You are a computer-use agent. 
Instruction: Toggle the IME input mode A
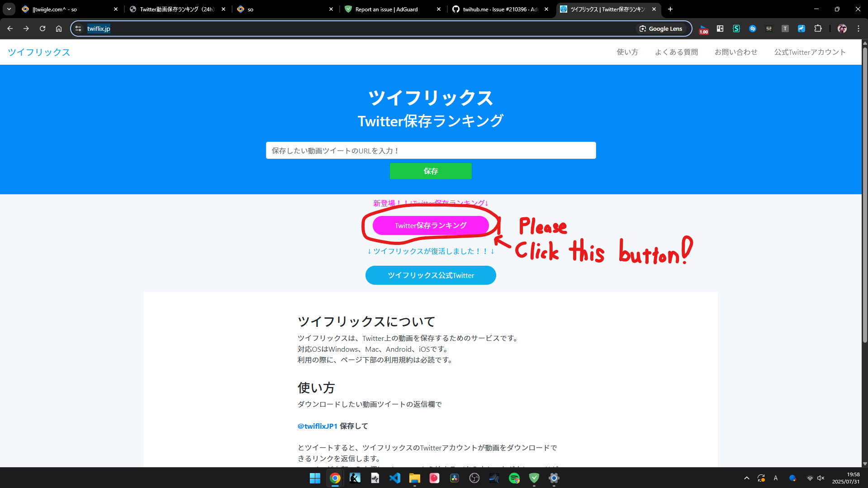[776, 478]
